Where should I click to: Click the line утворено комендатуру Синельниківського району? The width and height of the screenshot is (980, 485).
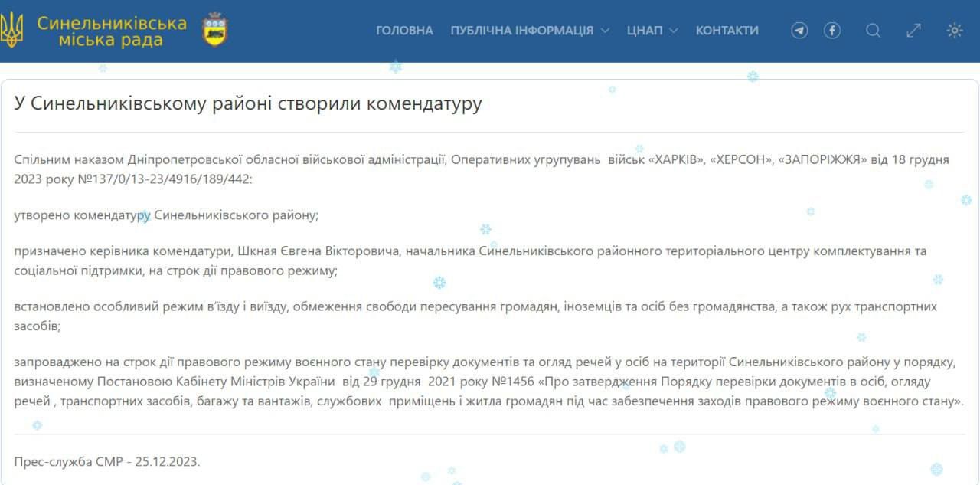pos(166,215)
